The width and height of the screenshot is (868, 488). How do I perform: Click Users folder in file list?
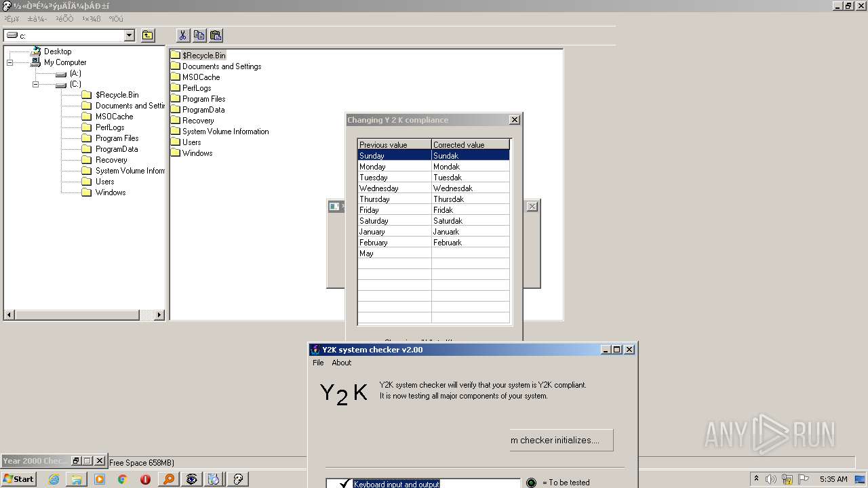(191, 142)
